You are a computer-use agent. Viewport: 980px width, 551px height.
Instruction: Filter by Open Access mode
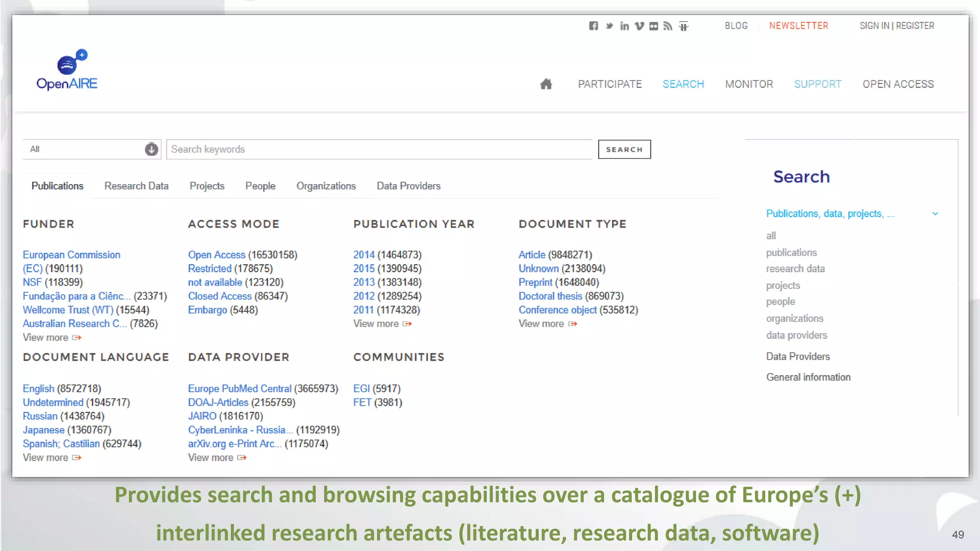pyautogui.click(x=216, y=255)
